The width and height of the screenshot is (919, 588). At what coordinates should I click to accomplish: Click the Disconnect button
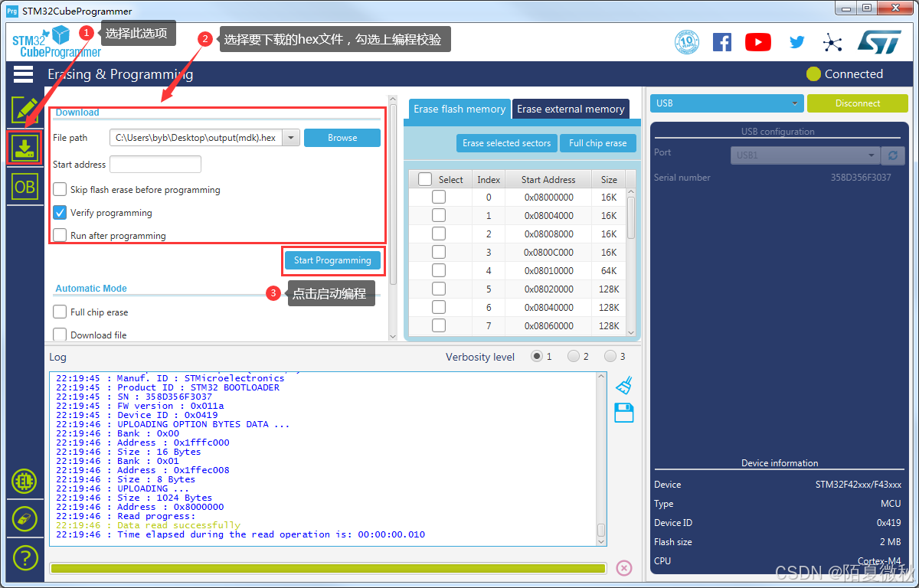(x=858, y=103)
